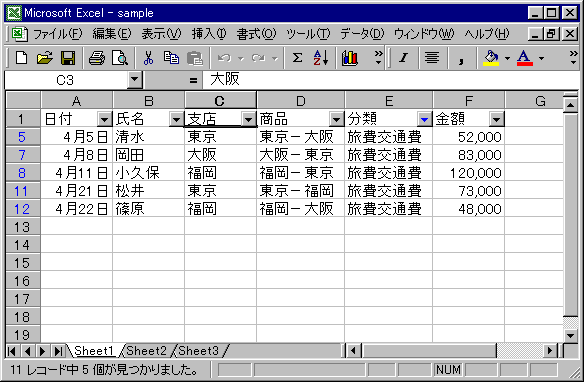The image size is (584, 382).
Task: Select column D header
Action: (x=301, y=101)
